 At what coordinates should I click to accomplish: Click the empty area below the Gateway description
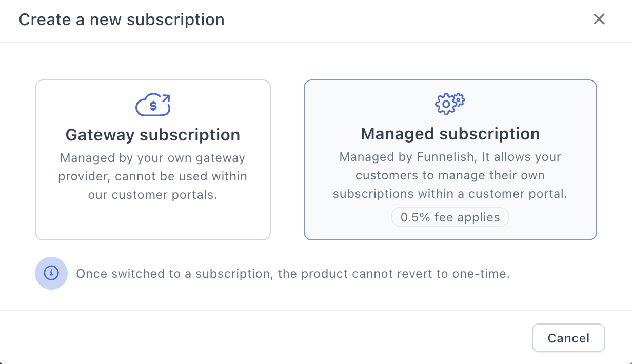pyautogui.click(x=153, y=220)
